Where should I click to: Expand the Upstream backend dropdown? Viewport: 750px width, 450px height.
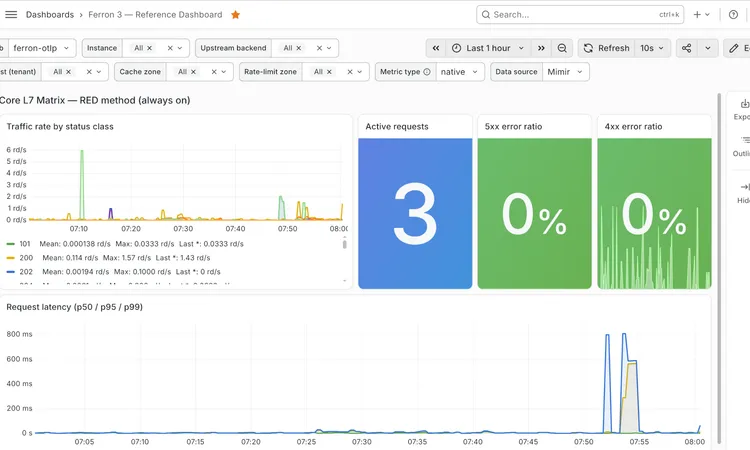coord(329,48)
